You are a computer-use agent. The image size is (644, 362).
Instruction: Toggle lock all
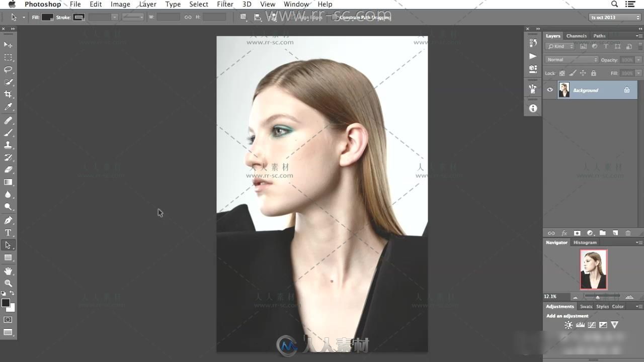pyautogui.click(x=594, y=73)
